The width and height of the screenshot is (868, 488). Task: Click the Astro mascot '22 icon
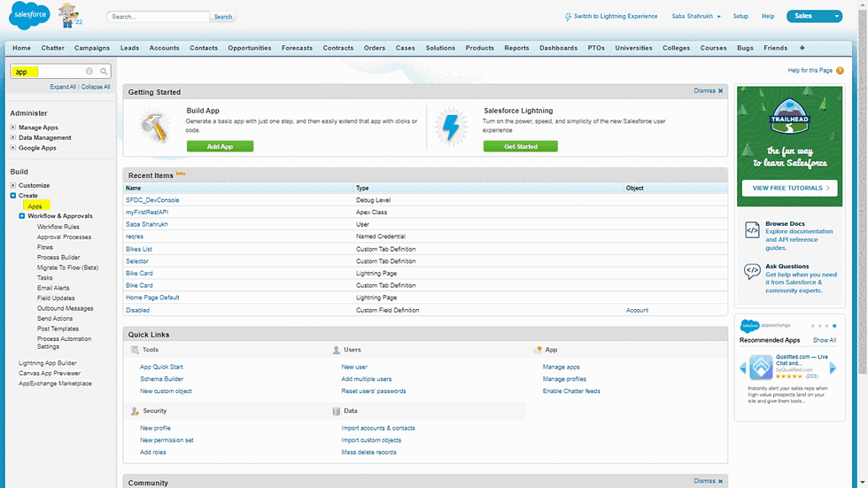(x=69, y=15)
